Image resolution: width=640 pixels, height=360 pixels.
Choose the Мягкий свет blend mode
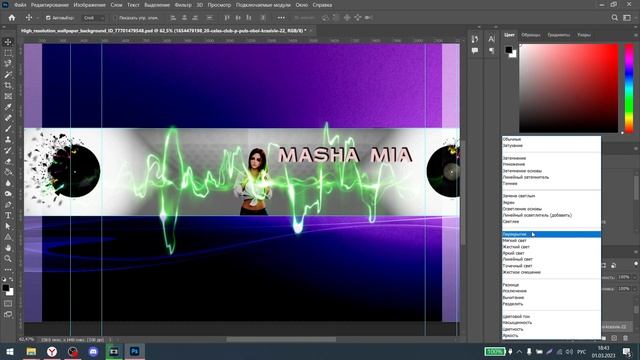tap(551, 240)
